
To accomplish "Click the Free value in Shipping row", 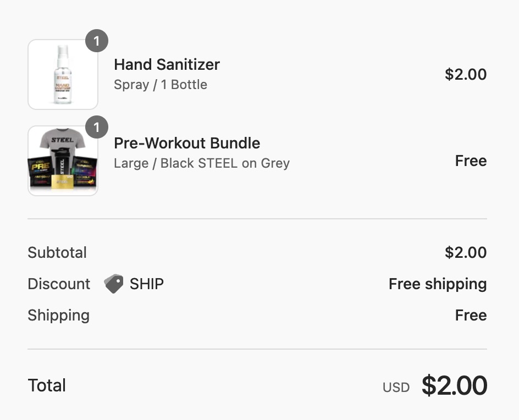I will click(x=471, y=315).
